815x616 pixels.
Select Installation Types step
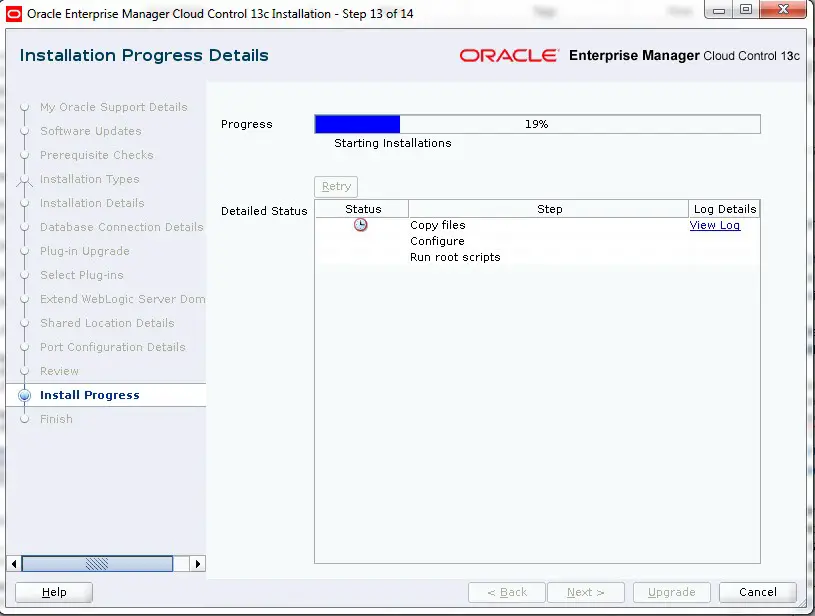pyautogui.click(x=90, y=179)
